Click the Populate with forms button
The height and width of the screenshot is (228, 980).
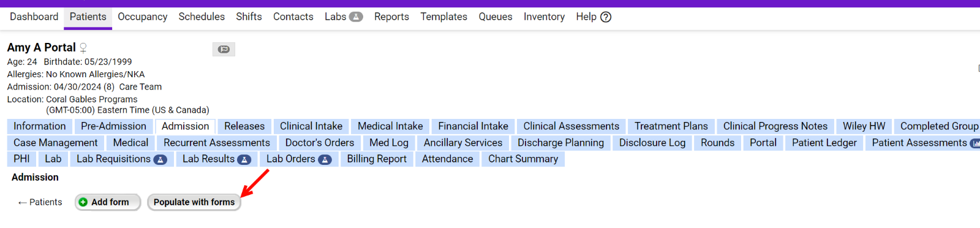click(194, 202)
